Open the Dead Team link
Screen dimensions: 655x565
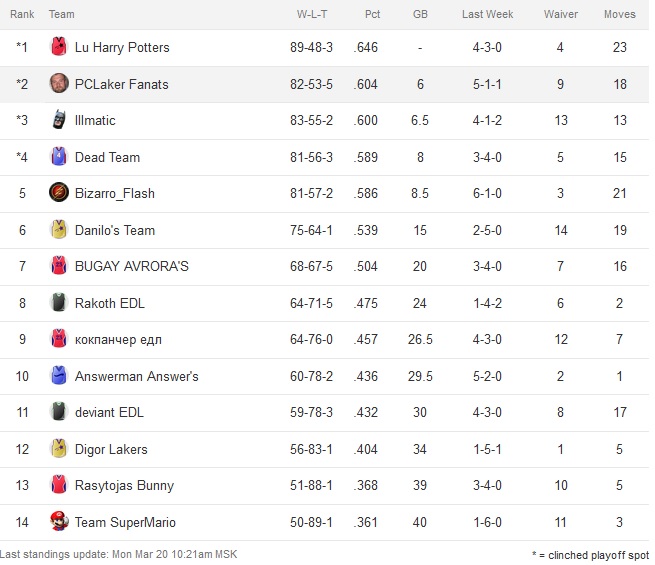point(107,157)
